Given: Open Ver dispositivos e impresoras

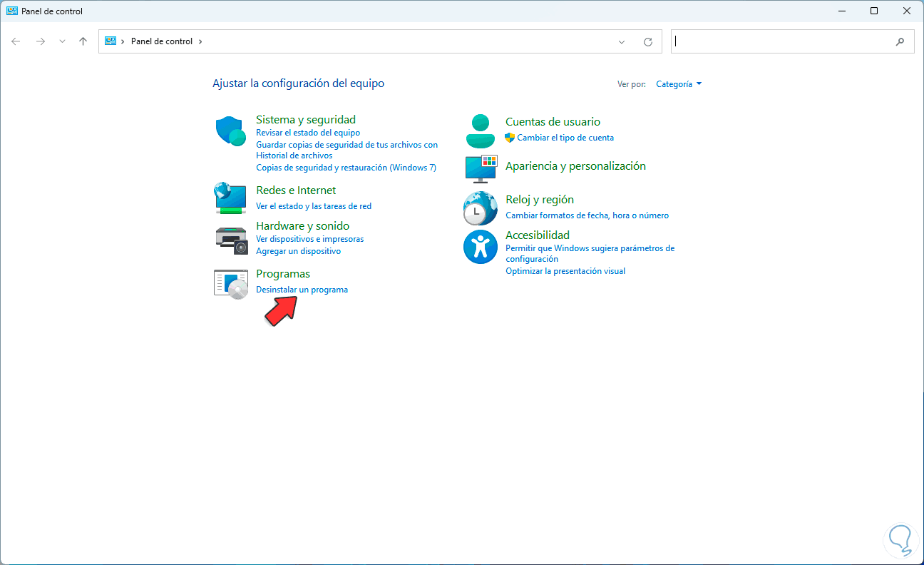Looking at the screenshot, I should tap(309, 239).
